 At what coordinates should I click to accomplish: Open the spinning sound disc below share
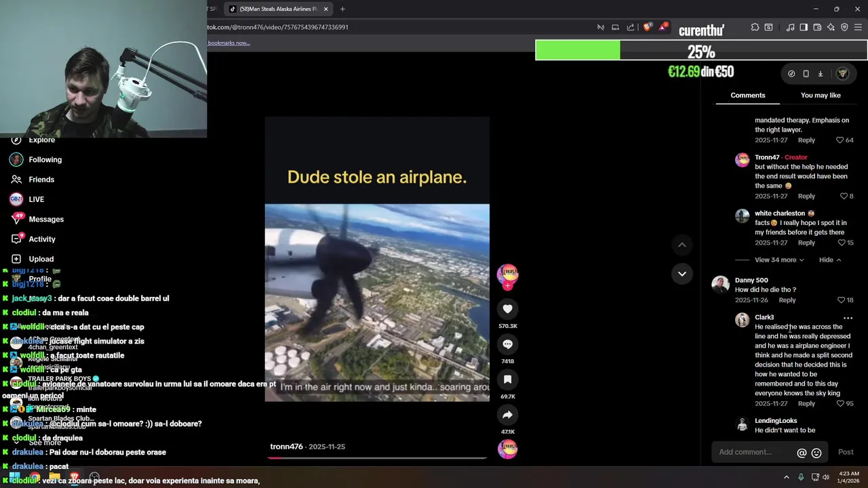(507, 449)
